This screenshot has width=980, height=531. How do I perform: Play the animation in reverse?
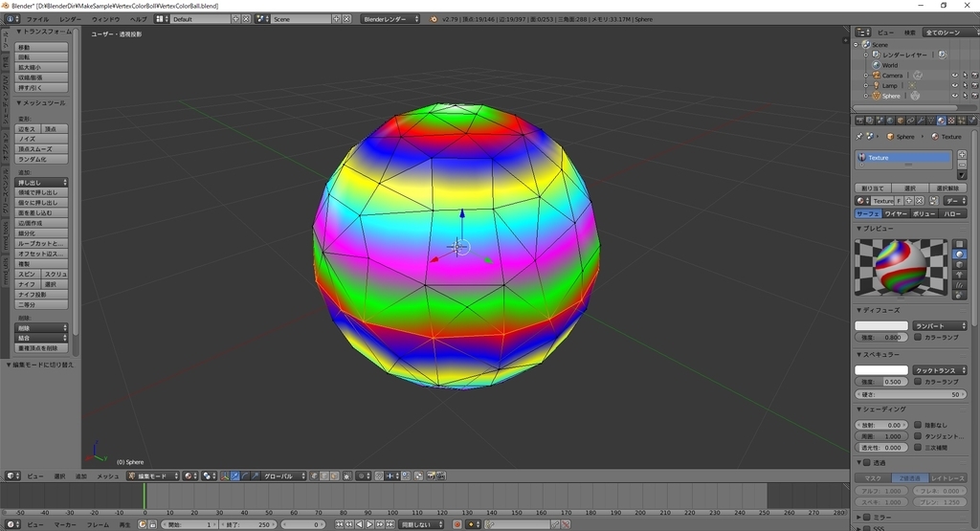click(360, 524)
